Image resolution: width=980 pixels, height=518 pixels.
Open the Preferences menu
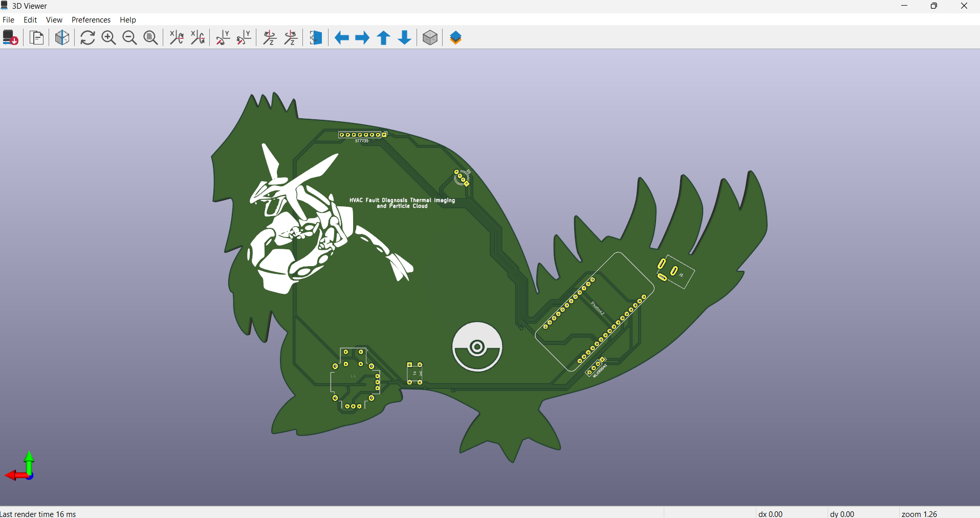coord(91,19)
